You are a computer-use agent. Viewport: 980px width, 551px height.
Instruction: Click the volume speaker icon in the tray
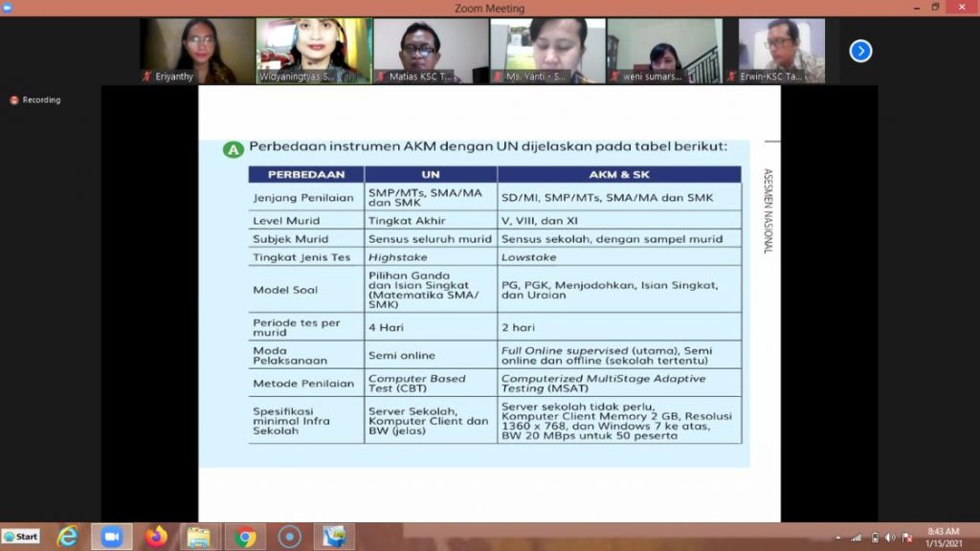[x=890, y=538]
